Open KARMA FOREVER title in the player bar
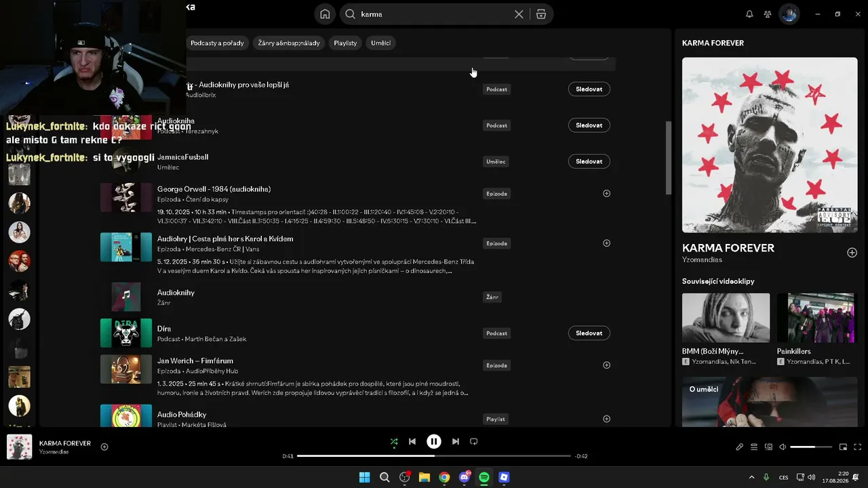Image resolution: width=868 pixels, height=488 pixels. tap(65, 443)
